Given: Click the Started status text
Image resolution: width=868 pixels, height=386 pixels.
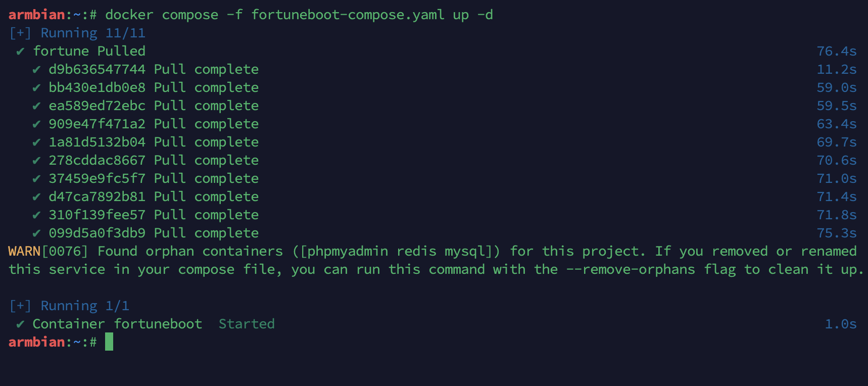Looking at the screenshot, I should 247,324.
